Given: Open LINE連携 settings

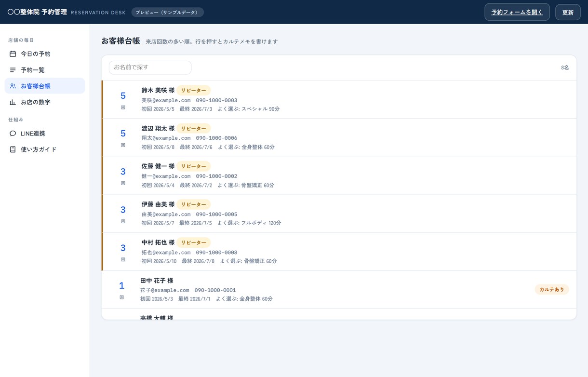Looking at the screenshot, I should click(45, 134).
